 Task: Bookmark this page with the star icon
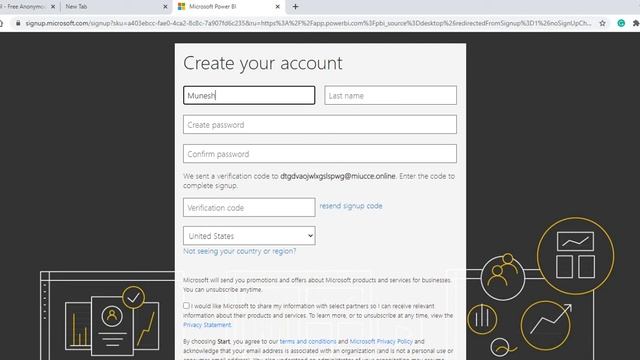pos(602,23)
